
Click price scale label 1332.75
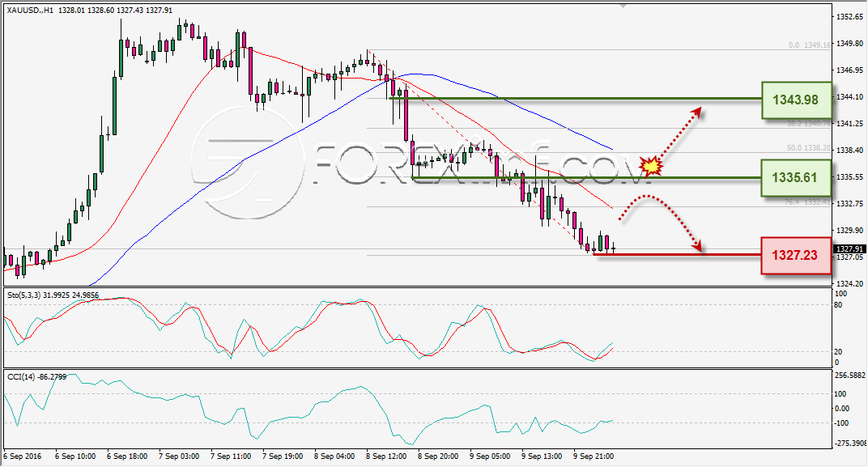tap(849, 204)
